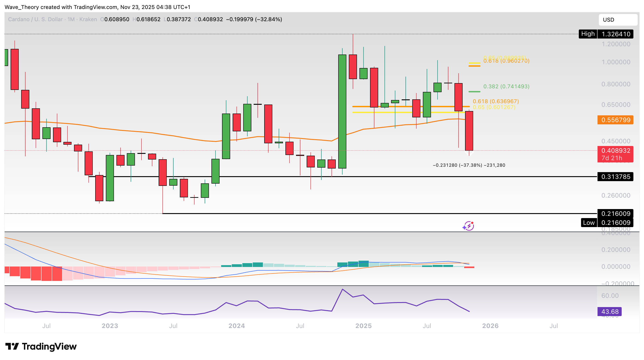Click the purple 43.68 RSI value label

609,311
